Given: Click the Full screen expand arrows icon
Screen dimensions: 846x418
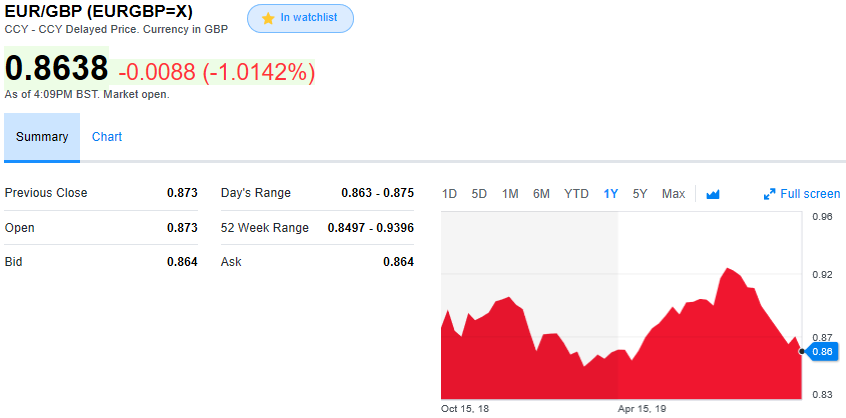Looking at the screenshot, I should 770,194.
